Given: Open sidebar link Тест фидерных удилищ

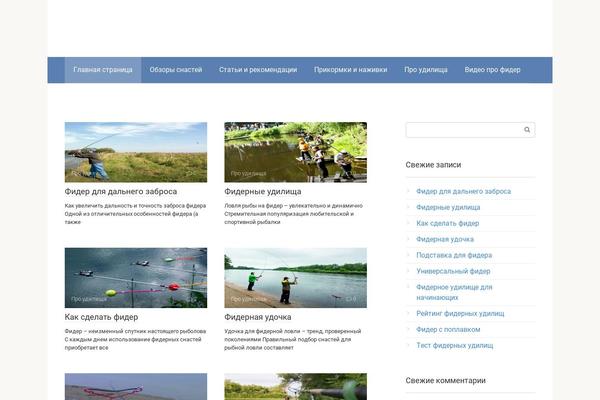Looking at the screenshot, I should point(455,345).
